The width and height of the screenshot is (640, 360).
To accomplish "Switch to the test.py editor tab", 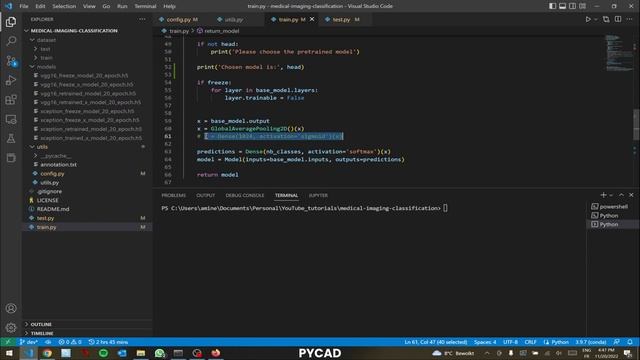I will click(342, 19).
